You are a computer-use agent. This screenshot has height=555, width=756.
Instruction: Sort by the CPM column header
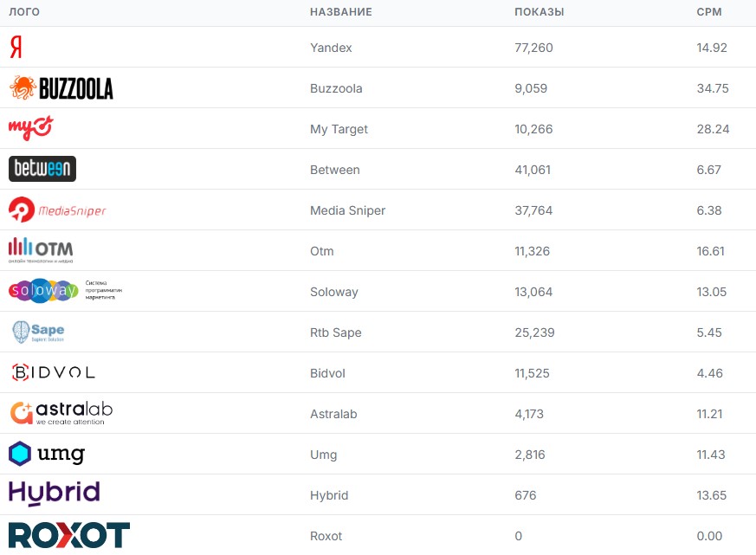[708, 12]
